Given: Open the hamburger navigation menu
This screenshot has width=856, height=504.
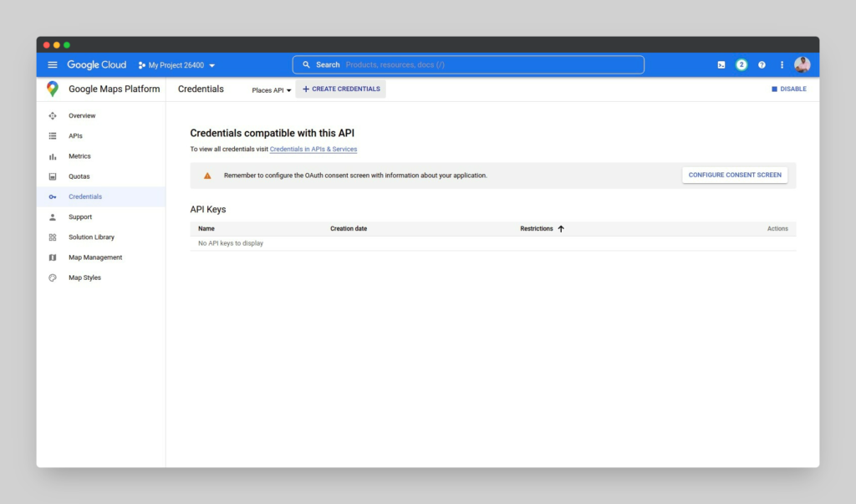Looking at the screenshot, I should tap(53, 65).
